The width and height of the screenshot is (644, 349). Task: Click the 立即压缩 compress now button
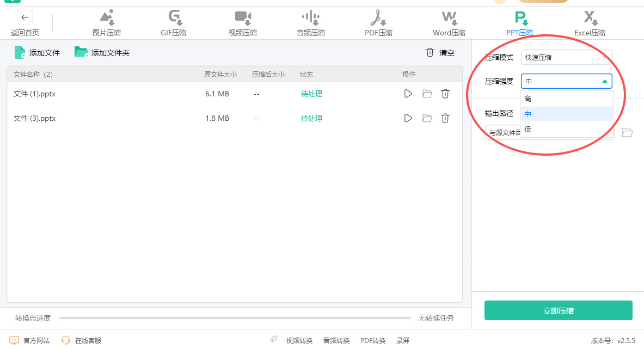pos(558,310)
